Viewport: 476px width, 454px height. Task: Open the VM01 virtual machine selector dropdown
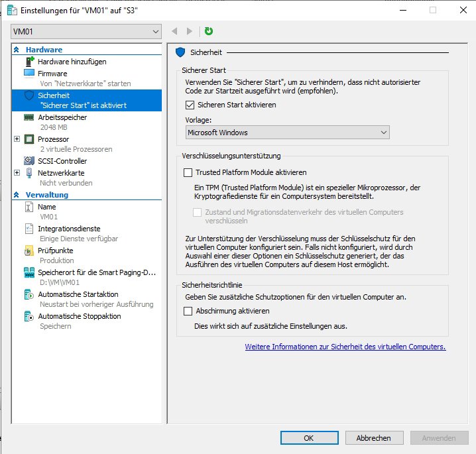(86, 31)
